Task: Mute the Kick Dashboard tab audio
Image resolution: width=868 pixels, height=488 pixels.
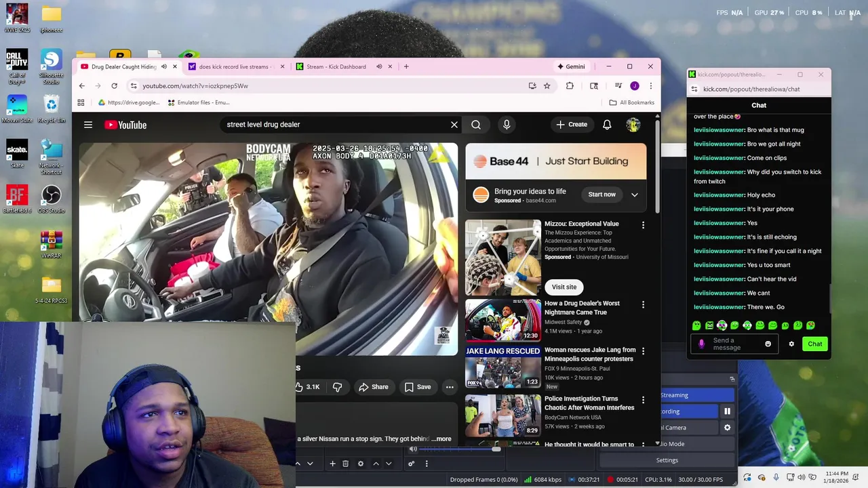Action: tap(379, 66)
